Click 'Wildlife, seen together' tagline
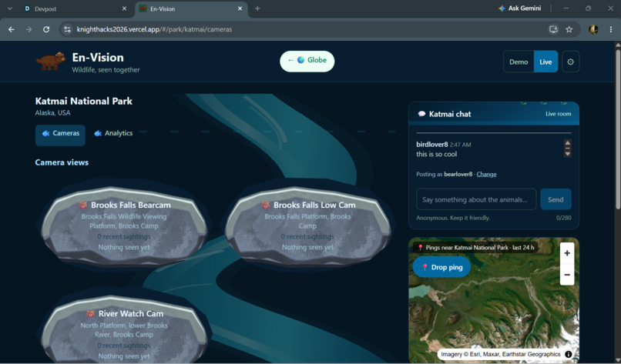This screenshot has height=364, width=621. (x=106, y=69)
